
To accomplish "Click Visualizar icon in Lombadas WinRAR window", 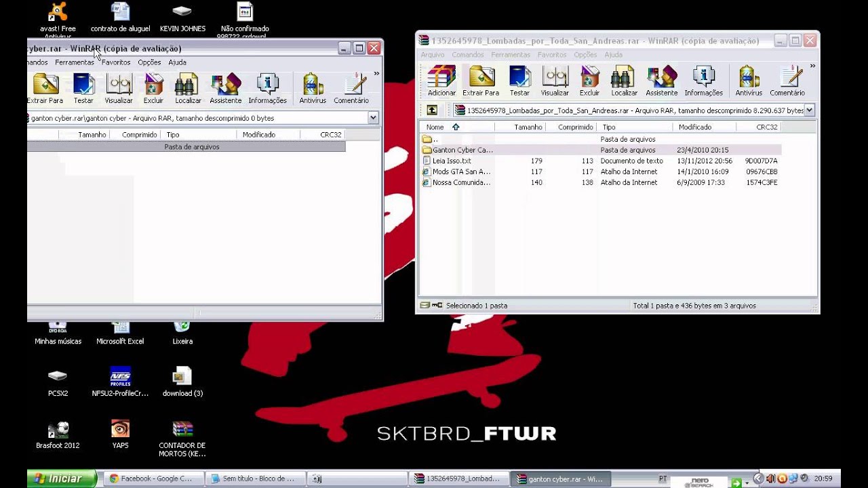I will [555, 81].
